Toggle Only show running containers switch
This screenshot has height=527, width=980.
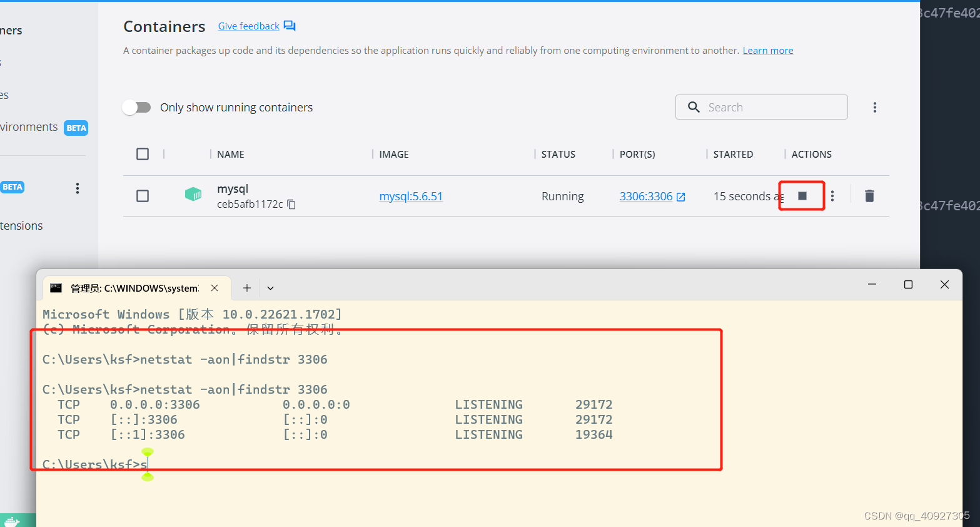tap(137, 108)
